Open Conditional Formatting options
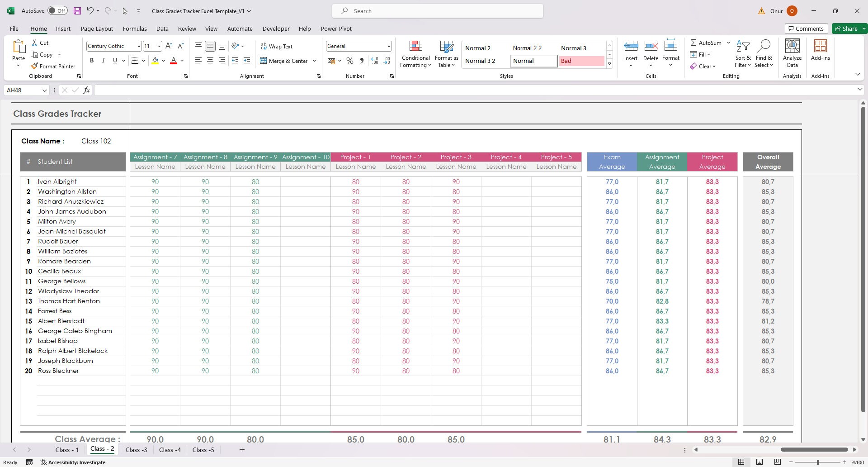The width and height of the screenshot is (868, 467). (x=415, y=53)
